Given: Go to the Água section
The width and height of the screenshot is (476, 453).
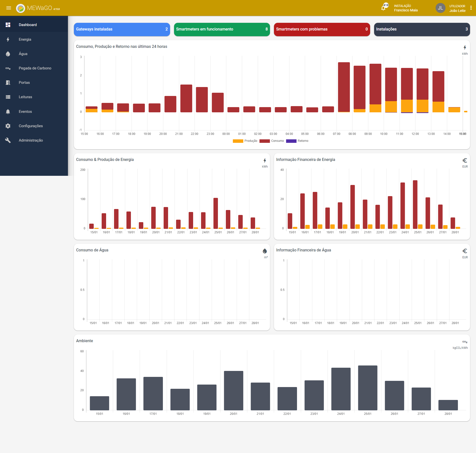Looking at the screenshot, I should [34, 54].
